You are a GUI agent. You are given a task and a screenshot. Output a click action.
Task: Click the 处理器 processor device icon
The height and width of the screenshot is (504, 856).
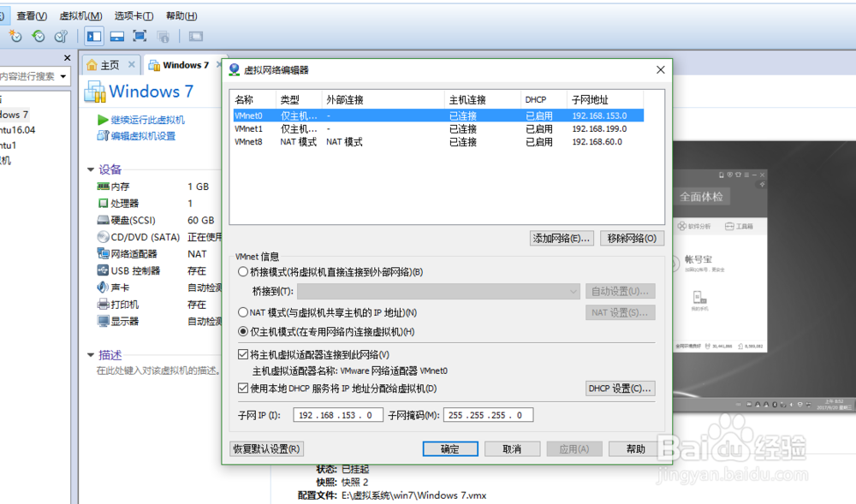point(103,203)
